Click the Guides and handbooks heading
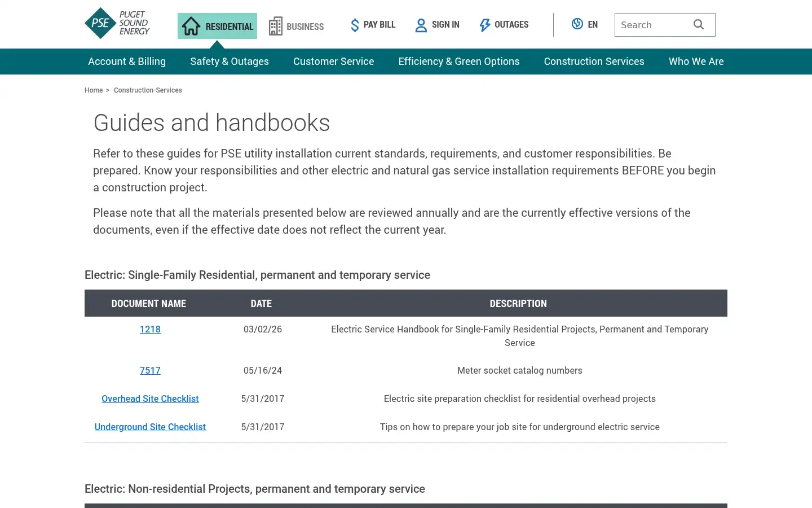The image size is (812, 508). (x=211, y=123)
